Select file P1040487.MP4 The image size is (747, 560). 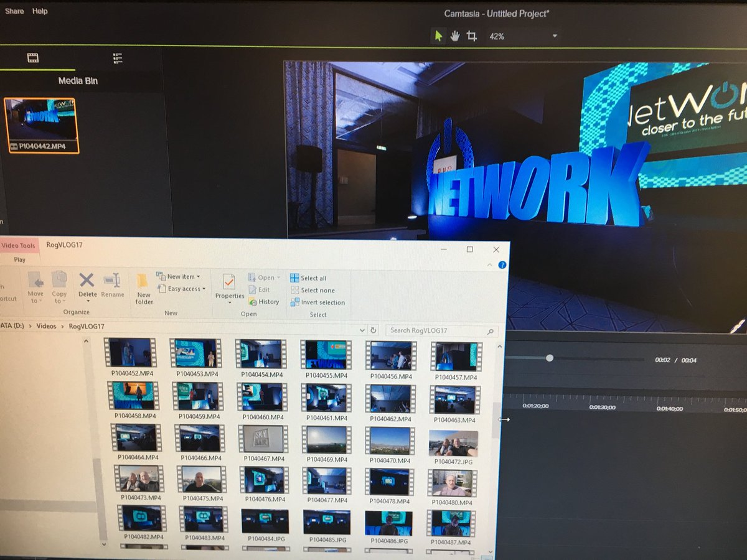click(x=451, y=528)
